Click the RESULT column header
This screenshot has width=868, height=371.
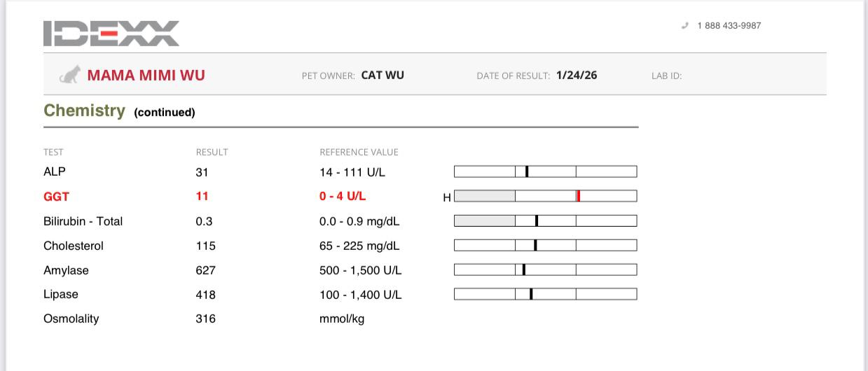tap(212, 152)
